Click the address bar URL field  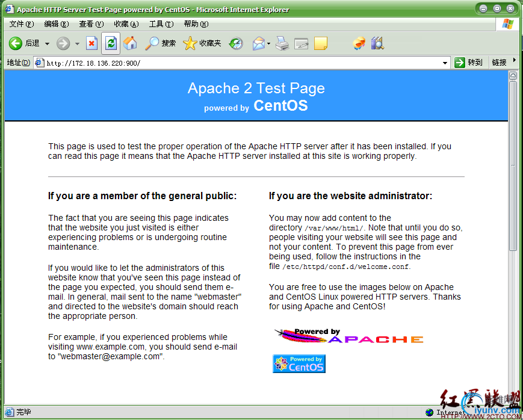[x=242, y=63]
